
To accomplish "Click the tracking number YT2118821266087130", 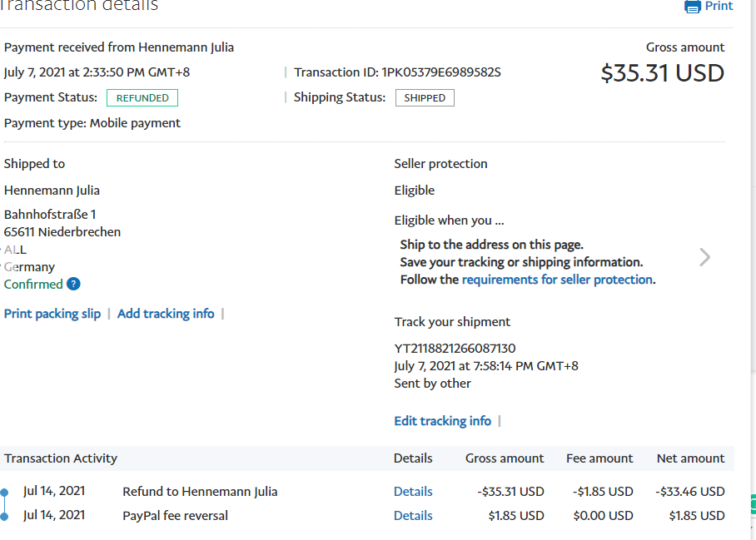I will pos(455,349).
